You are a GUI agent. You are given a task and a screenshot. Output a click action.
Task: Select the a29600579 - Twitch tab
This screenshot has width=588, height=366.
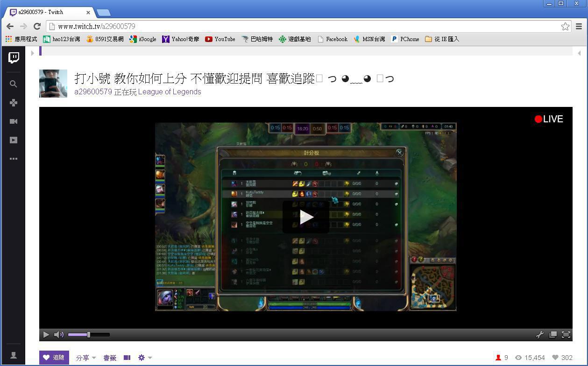(x=49, y=12)
